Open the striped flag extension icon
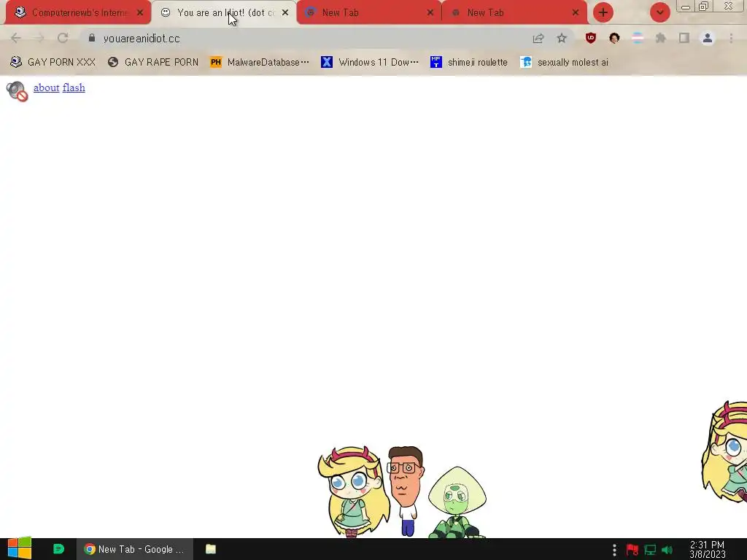Viewport: 747px width, 560px height. click(638, 38)
